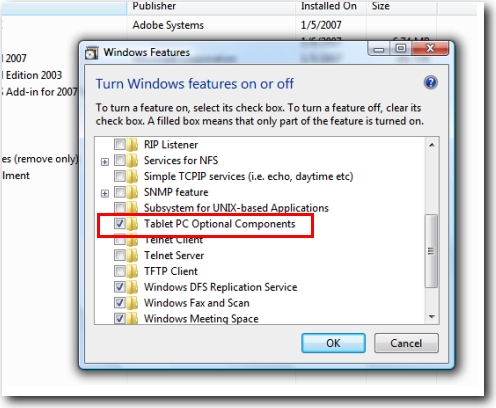
Task: Click the SNMP feature folder icon
Action: [132, 192]
